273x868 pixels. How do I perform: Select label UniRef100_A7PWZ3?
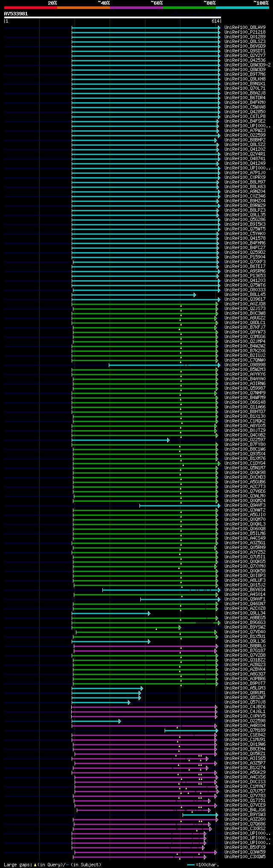click(x=245, y=130)
